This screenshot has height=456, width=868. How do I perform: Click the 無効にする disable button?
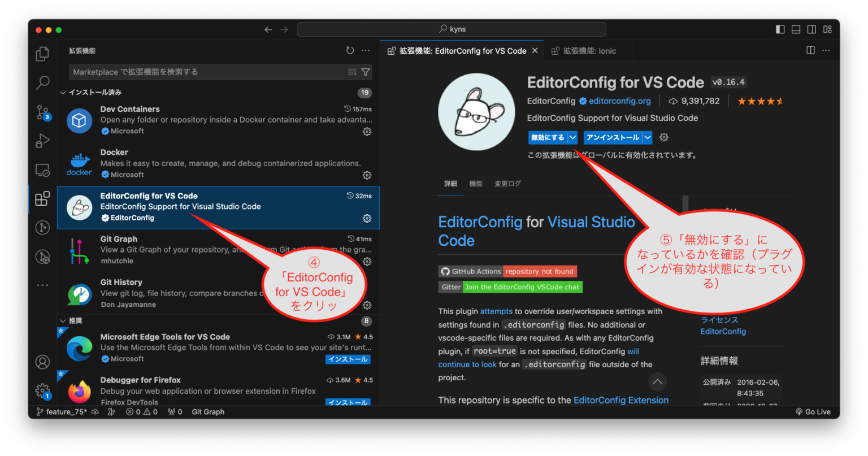click(548, 137)
